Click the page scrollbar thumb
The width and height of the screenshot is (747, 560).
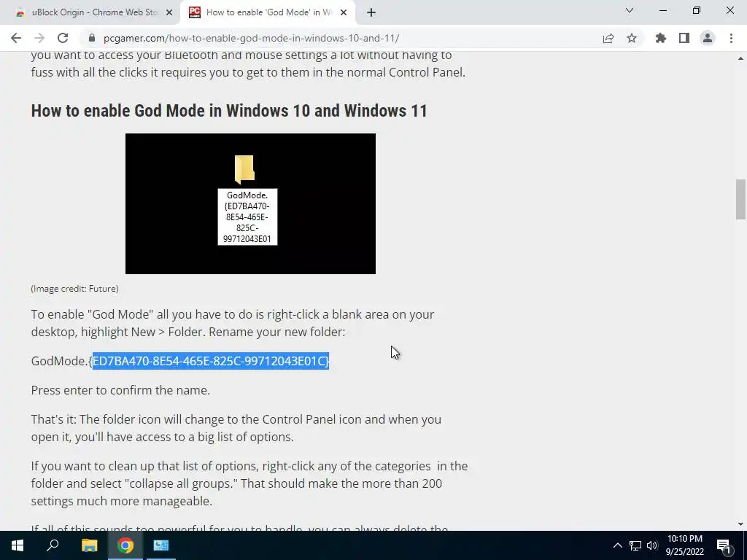(x=740, y=198)
